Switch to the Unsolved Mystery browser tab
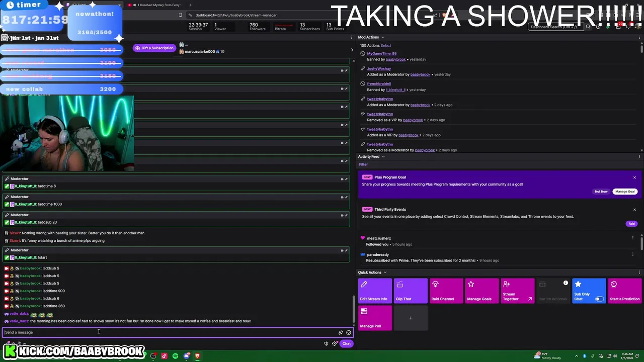The image size is (644, 362). tap(156, 5)
